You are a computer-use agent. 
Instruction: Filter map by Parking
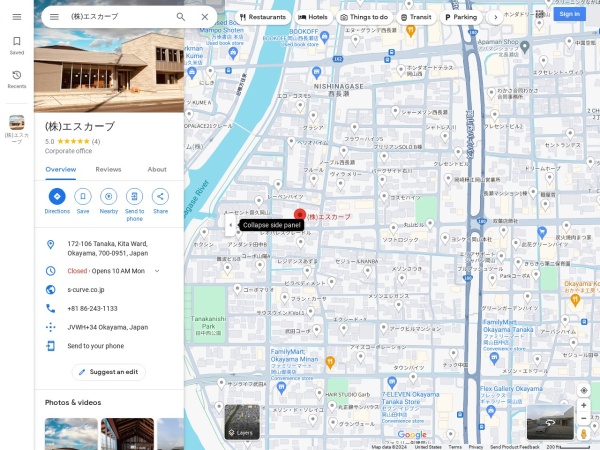coord(461,17)
